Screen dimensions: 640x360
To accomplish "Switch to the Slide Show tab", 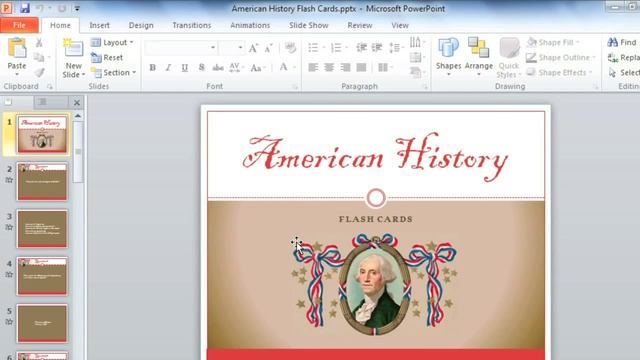I will pos(309,25).
